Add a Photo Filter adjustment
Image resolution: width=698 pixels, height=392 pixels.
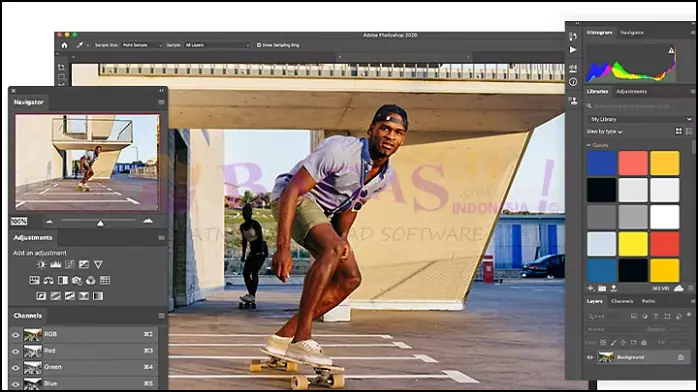[77, 280]
